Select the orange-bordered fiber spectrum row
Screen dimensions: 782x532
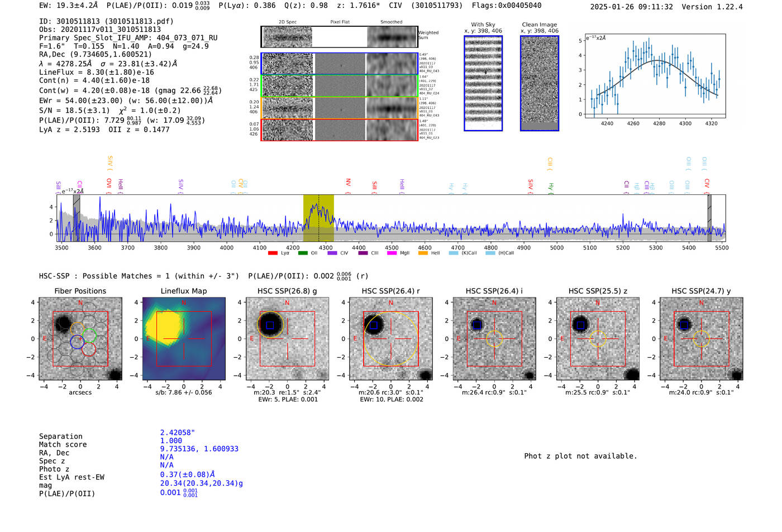coord(340,108)
